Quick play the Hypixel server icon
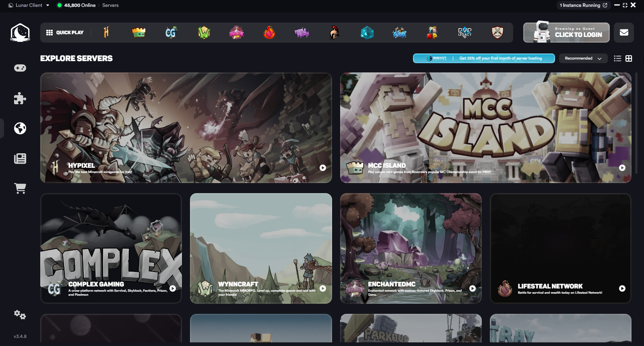The image size is (644, 346). pyautogui.click(x=106, y=32)
